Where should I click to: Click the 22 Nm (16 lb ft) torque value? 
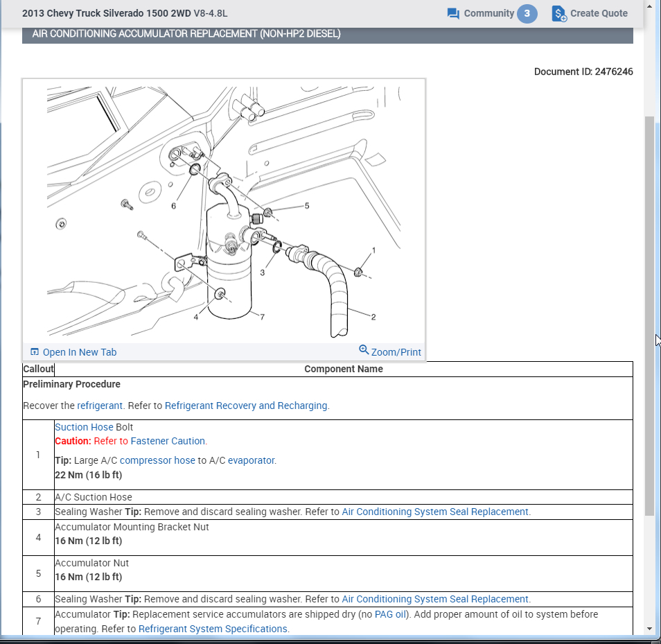[89, 476]
